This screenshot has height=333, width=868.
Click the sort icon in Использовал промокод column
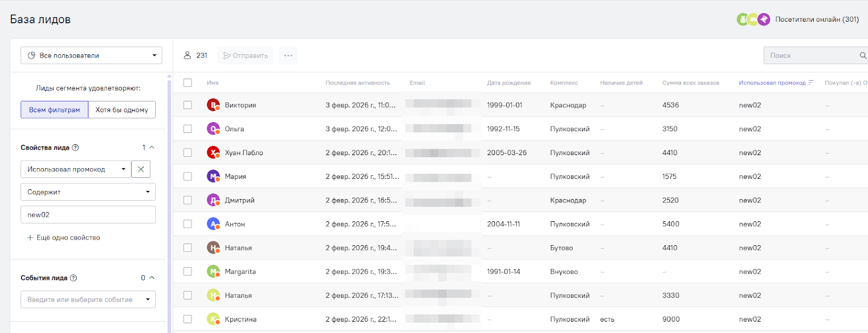[x=811, y=83]
